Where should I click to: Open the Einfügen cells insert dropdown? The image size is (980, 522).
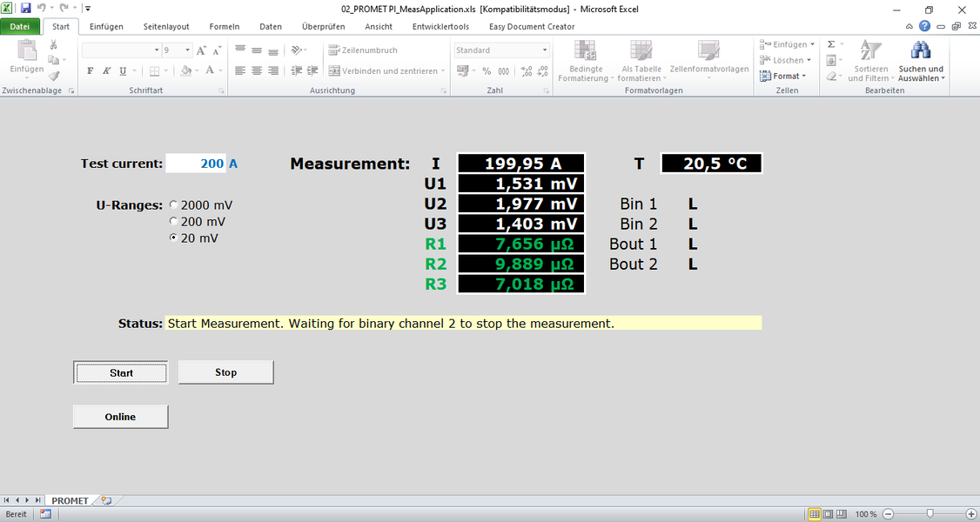click(787, 44)
